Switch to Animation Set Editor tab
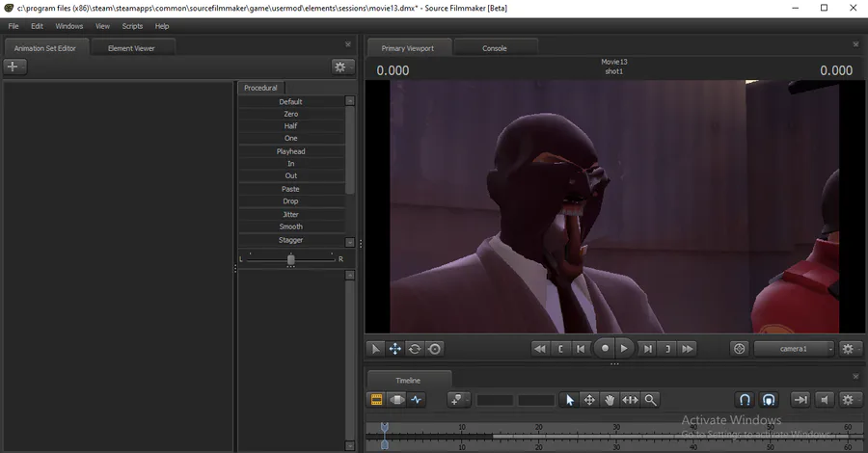The height and width of the screenshot is (453, 868). point(44,48)
